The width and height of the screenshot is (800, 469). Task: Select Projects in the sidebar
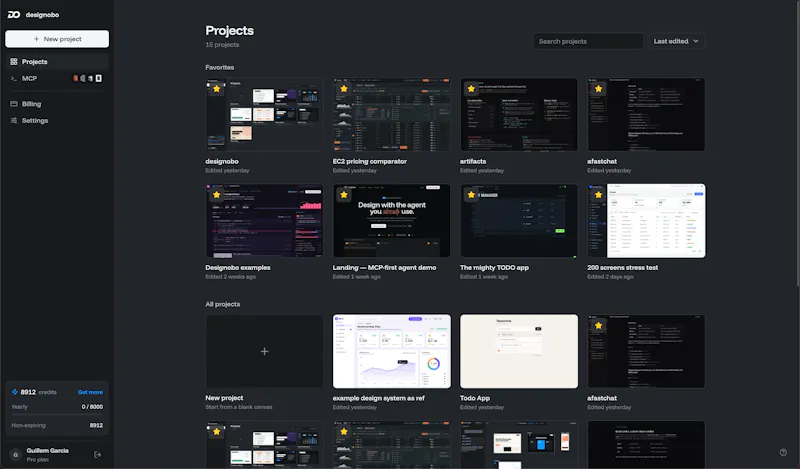(57, 62)
